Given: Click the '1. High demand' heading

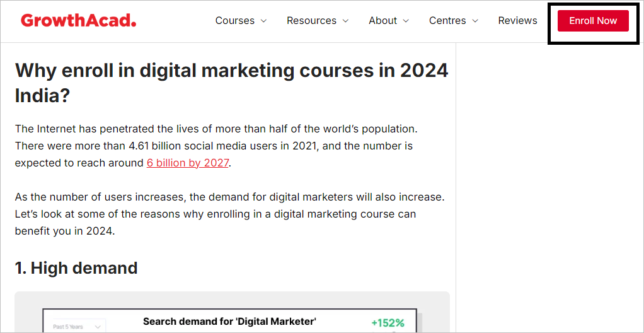Looking at the screenshot, I should 76,267.
